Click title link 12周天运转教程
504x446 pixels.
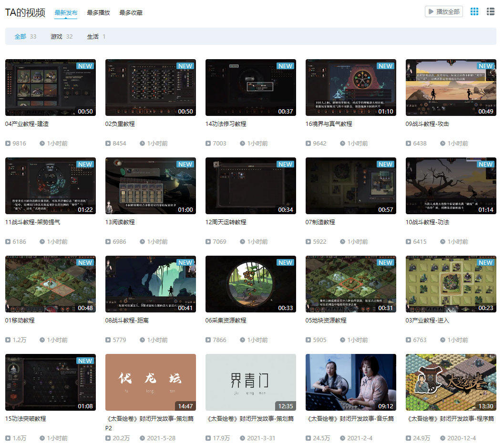226,222
